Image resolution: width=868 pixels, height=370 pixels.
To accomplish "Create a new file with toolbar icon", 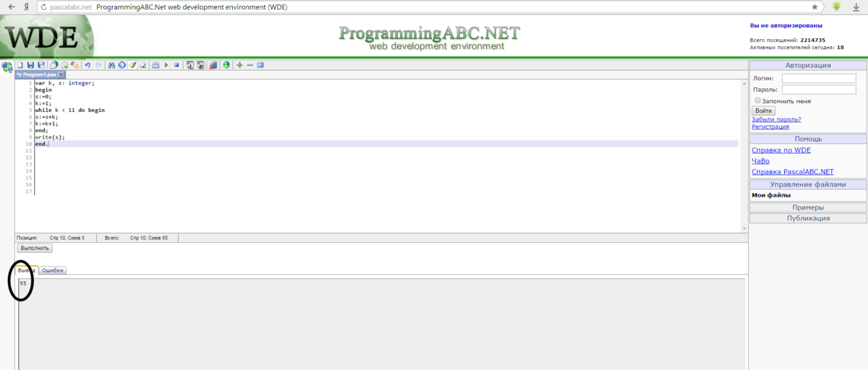I will [20, 65].
